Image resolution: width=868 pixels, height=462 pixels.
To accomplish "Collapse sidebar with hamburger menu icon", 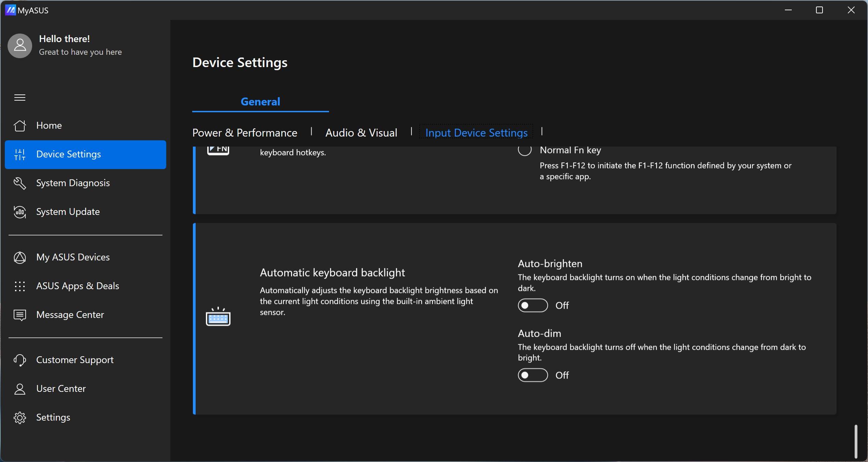I will 20,98.
